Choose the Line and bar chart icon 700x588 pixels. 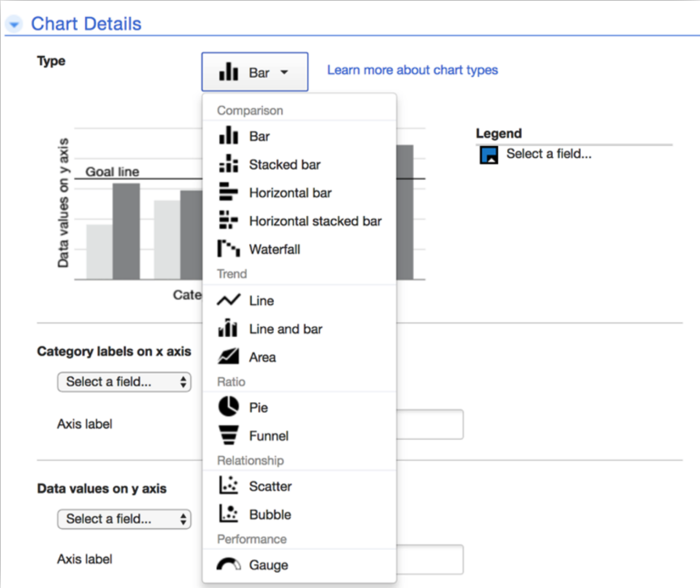pyautogui.click(x=228, y=328)
